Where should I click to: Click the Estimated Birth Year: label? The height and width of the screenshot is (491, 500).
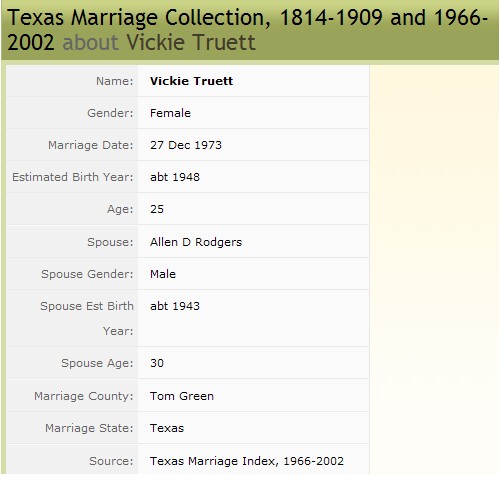pyautogui.click(x=73, y=177)
